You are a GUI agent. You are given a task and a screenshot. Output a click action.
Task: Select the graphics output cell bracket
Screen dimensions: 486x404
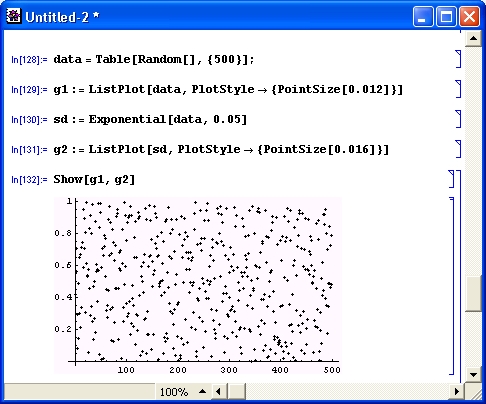[452, 286]
